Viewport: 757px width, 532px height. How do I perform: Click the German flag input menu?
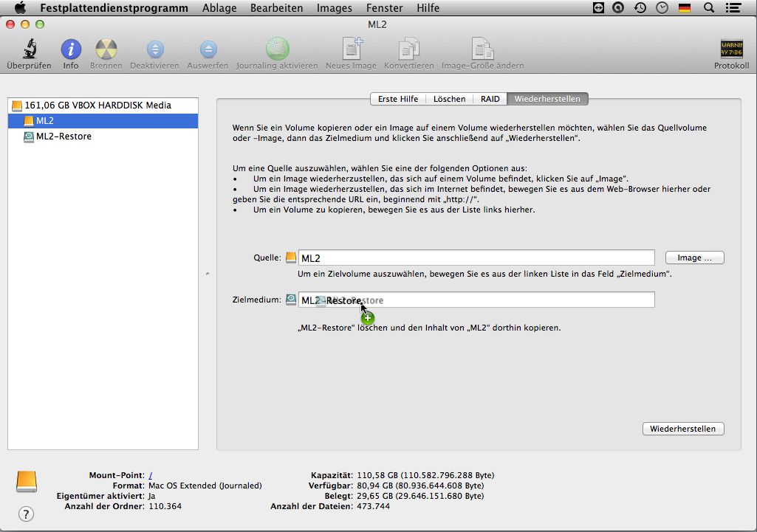click(685, 7)
